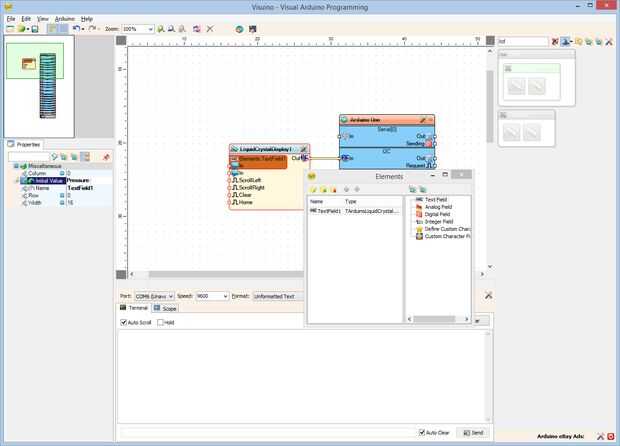Click the canvas horizontal scrollbar

tap(225, 274)
